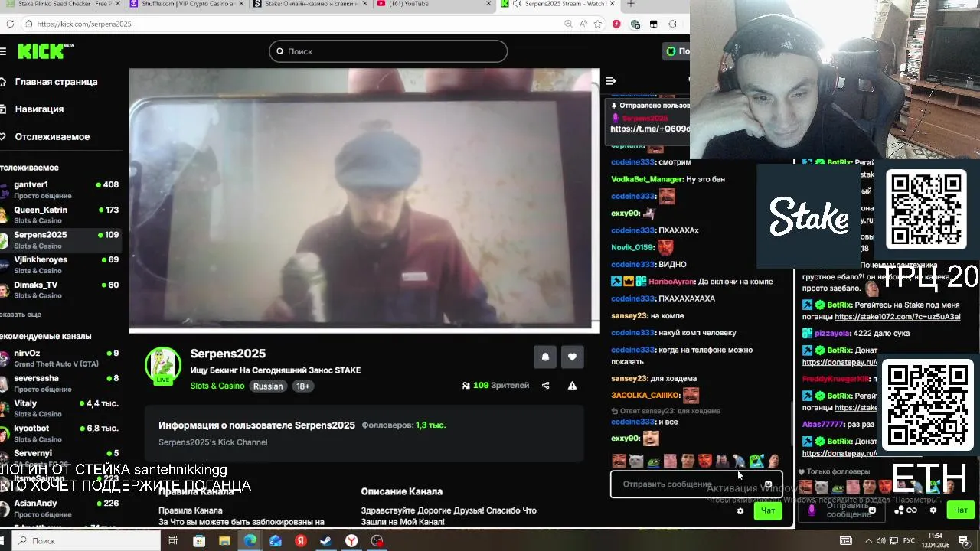Click HariboAyran username in chat

(x=671, y=282)
